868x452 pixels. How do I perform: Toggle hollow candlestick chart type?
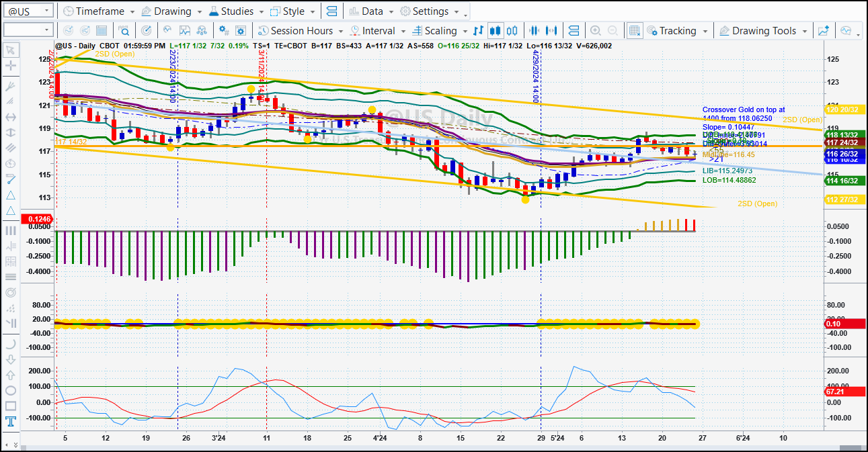(513, 31)
